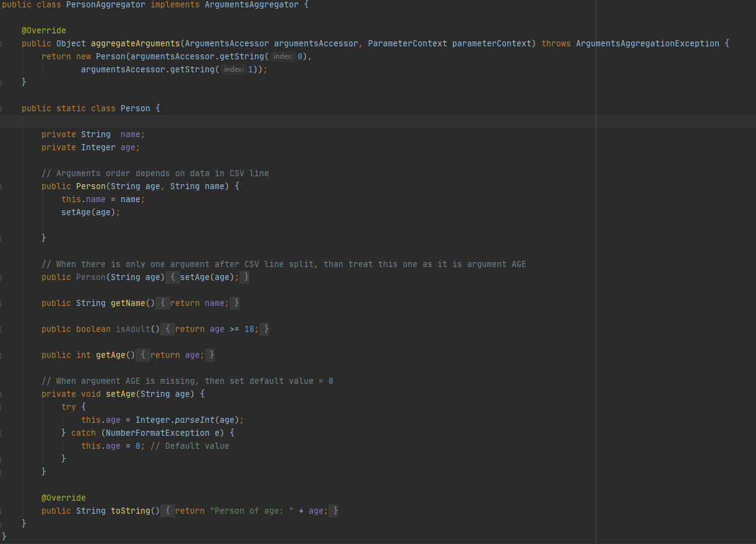Click NumberFormatException in the catch clause

[x=157, y=433]
